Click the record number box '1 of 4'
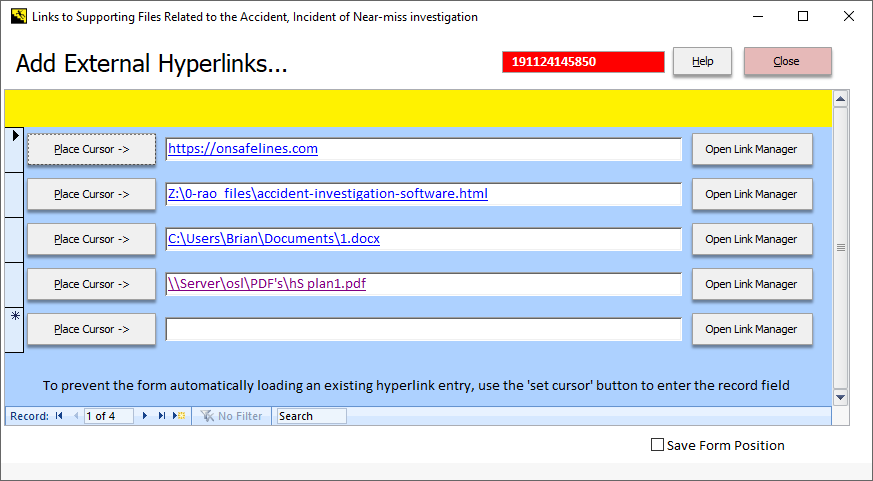The image size is (873, 481). (109, 416)
